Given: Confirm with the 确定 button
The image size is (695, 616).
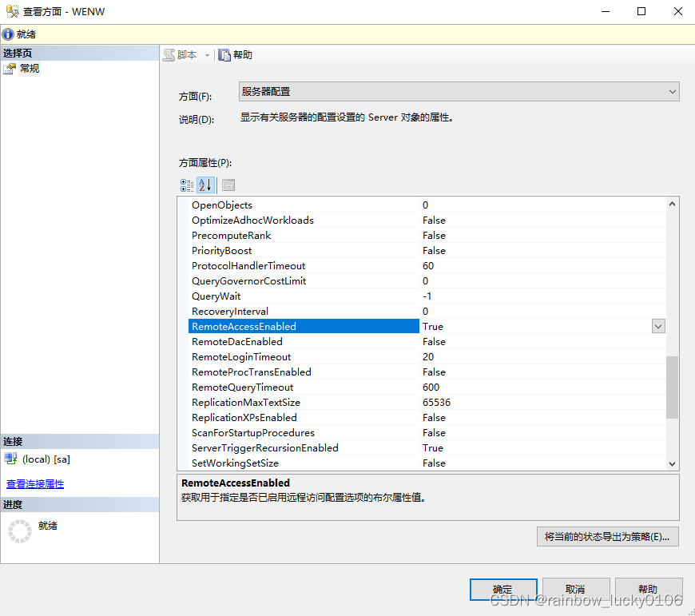Looking at the screenshot, I should pos(503,589).
